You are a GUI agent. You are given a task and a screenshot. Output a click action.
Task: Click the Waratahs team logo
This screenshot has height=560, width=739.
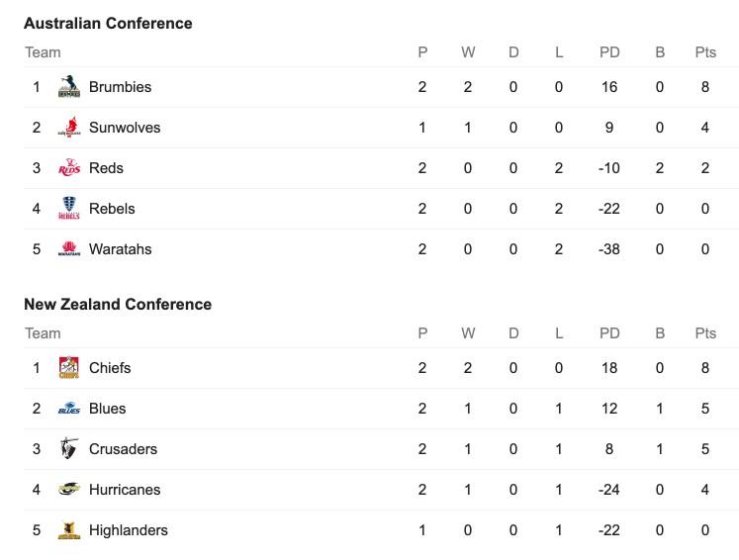point(69,249)
